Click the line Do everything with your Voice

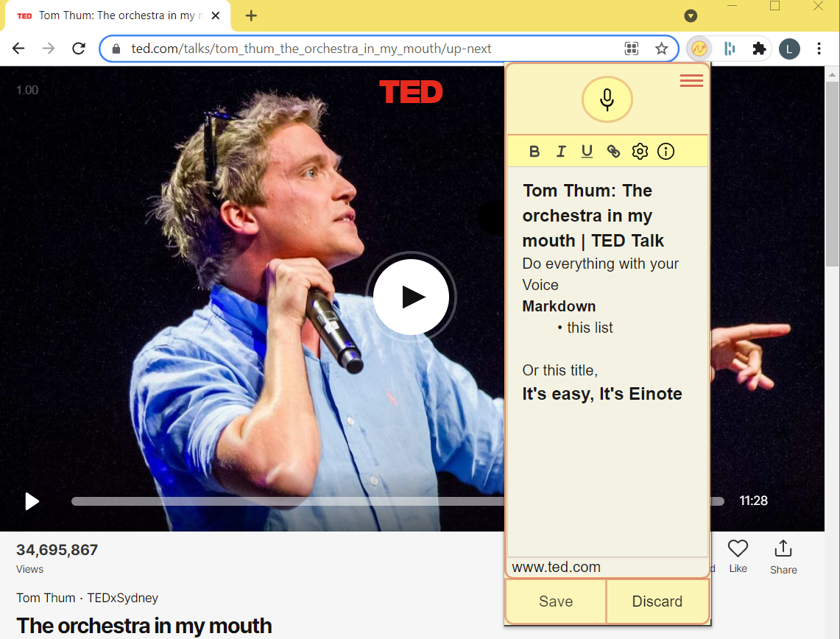tap(601, 275)
